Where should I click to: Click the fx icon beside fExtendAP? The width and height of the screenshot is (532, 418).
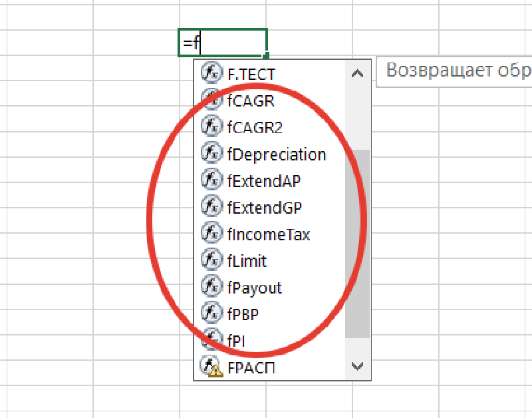point(212,180)
